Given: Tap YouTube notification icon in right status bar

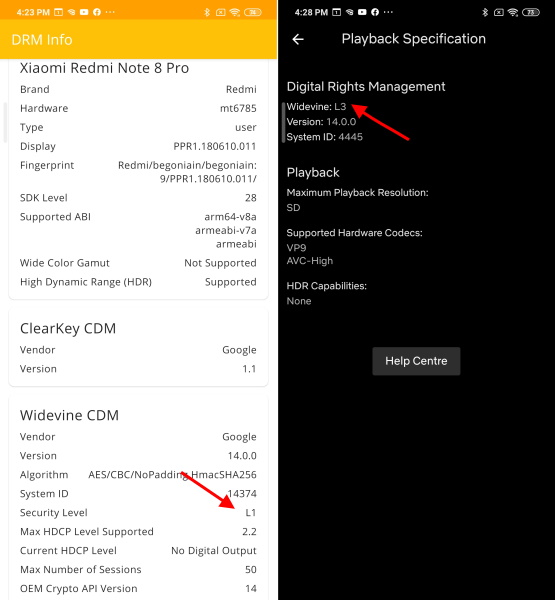Looking at the screenshot, I should [362, 12].
